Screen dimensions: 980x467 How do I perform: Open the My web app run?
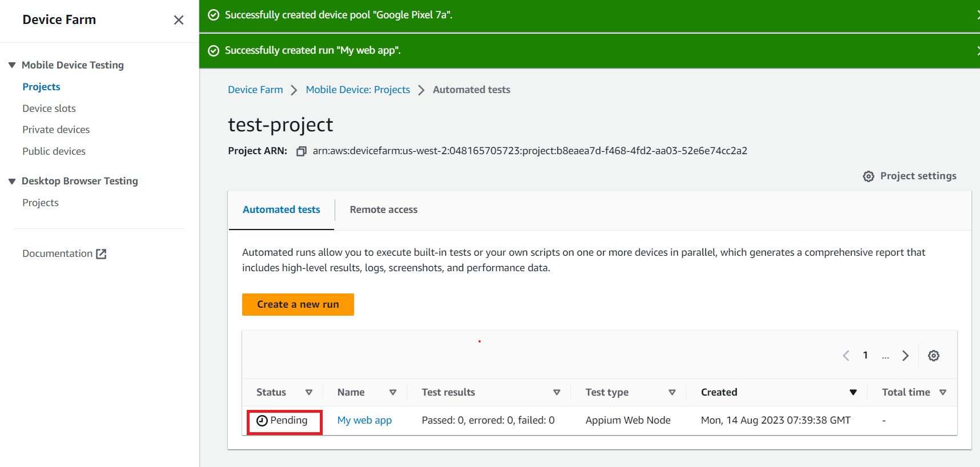(364, 420)
